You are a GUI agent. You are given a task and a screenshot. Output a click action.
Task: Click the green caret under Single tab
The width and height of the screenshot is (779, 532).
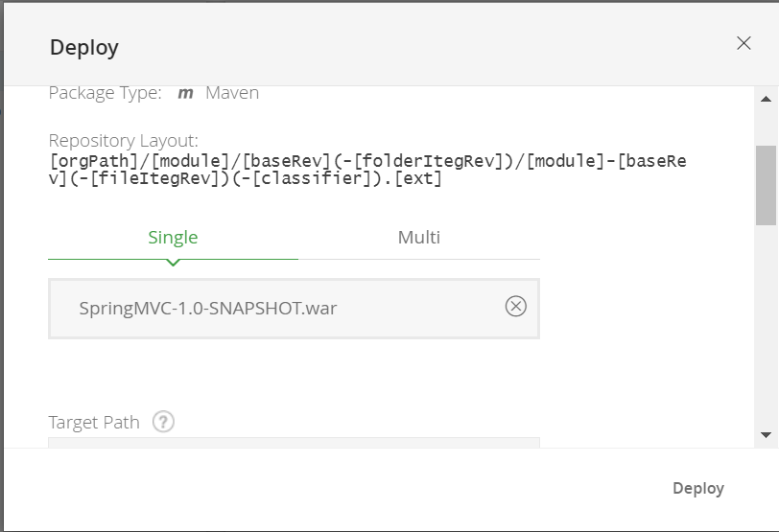pyautogui.click(x=173, y=262)
